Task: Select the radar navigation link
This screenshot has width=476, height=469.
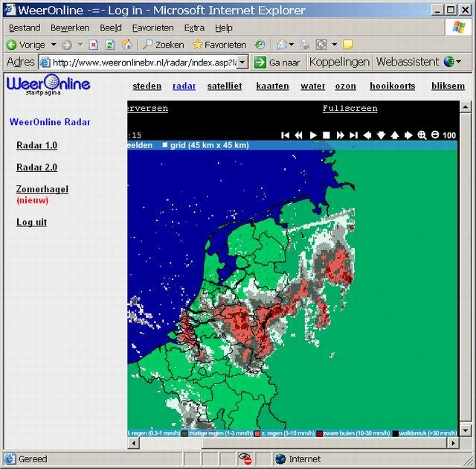Action: click(x=184, y=86)
